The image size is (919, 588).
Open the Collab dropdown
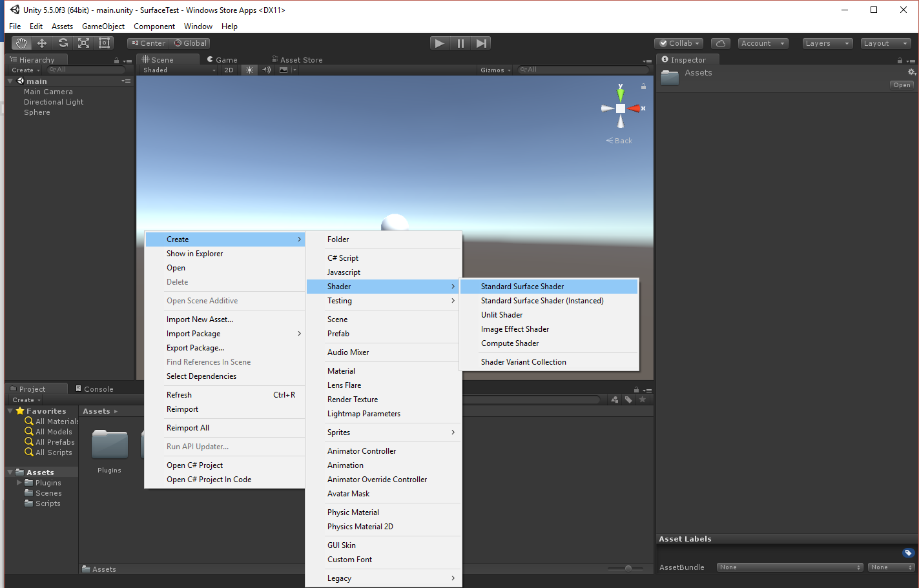pos(679,43)
